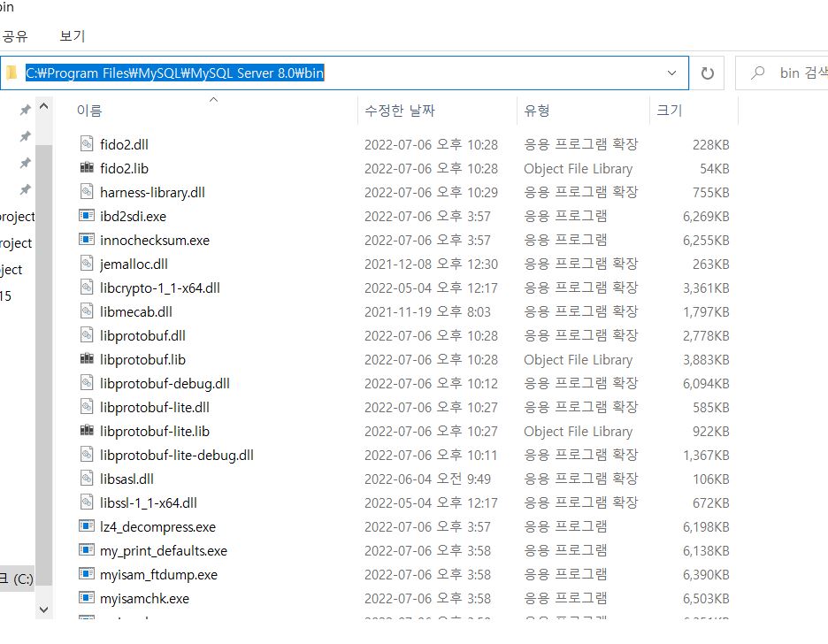The height and width of the screenshot is (644, 828).
Task: Click the fido2.dll file icon
Action: click(x=87, y=143)
